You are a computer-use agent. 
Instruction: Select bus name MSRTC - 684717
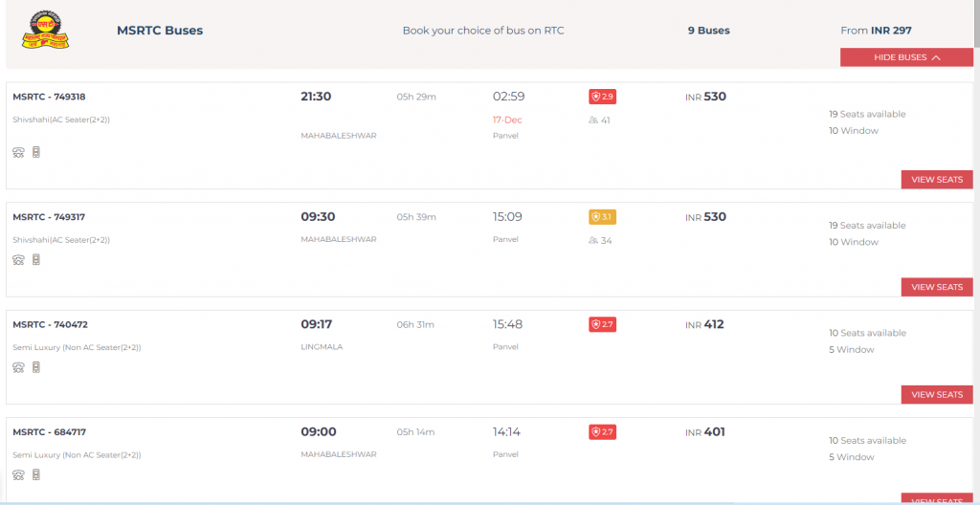pyautogui.click(x=50, y=432)
